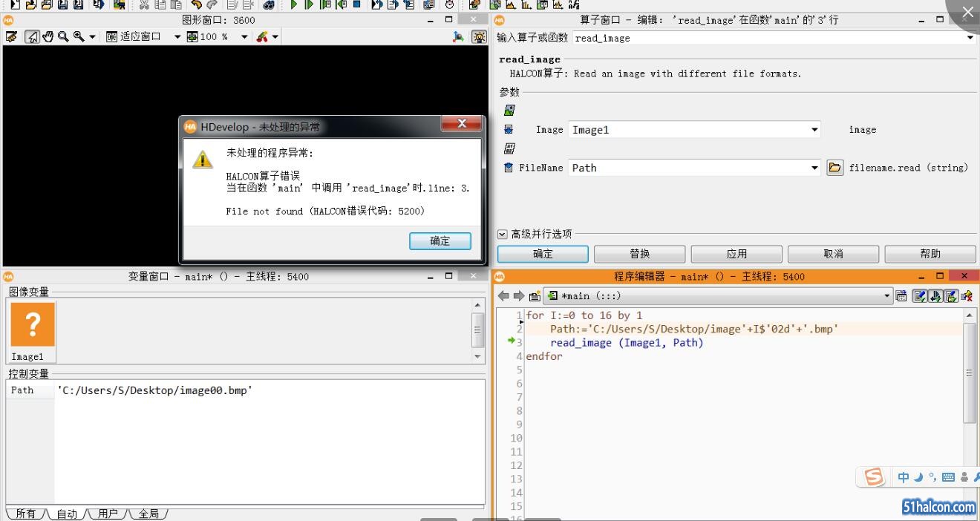Open the 输入算子或函数 operator name dropdown

970,38
